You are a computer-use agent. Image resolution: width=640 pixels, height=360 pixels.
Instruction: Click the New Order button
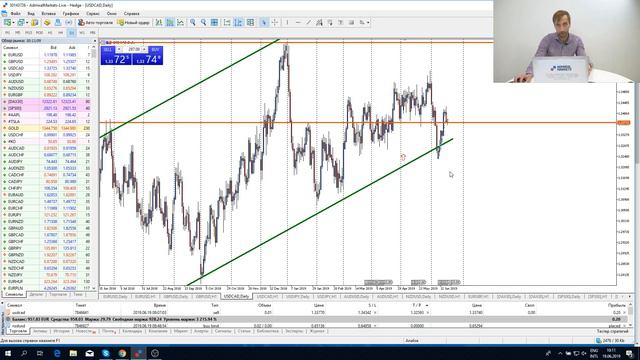point(133,22)
